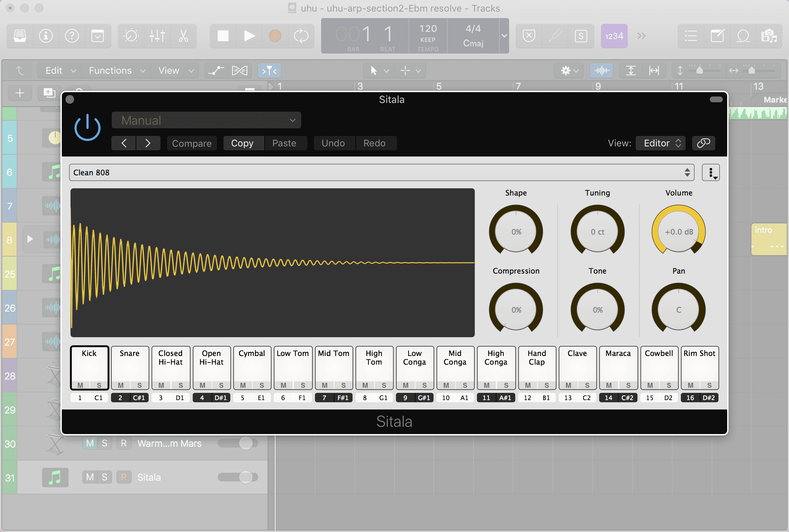This screenshot has width=789, height=532.
Task: Click the horizontal auto zoom button
Action: pyautogui.click(x=654, y=70)
